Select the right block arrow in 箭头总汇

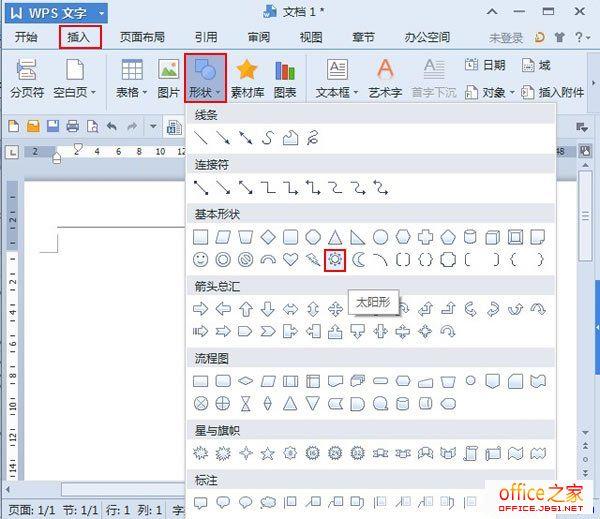[x=201, y=309]
